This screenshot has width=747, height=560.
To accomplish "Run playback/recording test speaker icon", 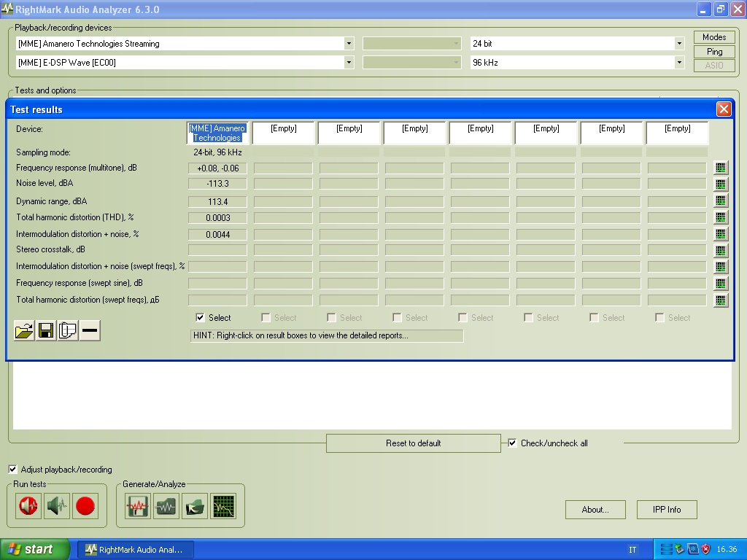I will (x=28, y=506).
